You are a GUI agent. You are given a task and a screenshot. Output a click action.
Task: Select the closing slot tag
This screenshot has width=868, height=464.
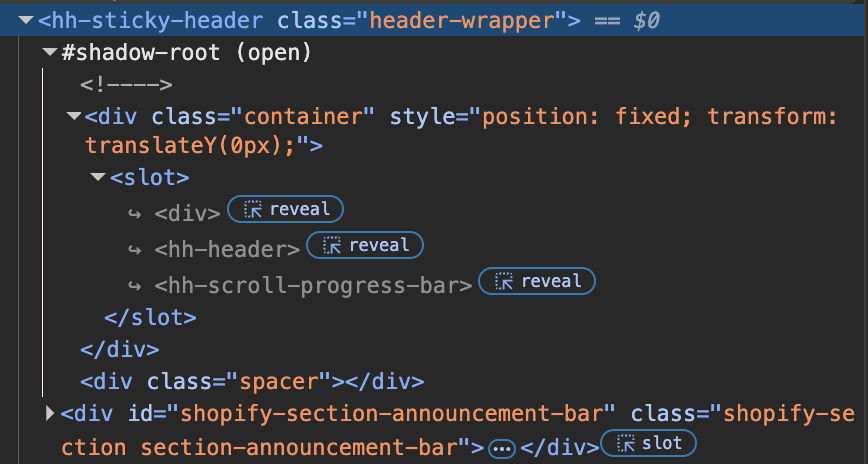[x=150, y=317]
